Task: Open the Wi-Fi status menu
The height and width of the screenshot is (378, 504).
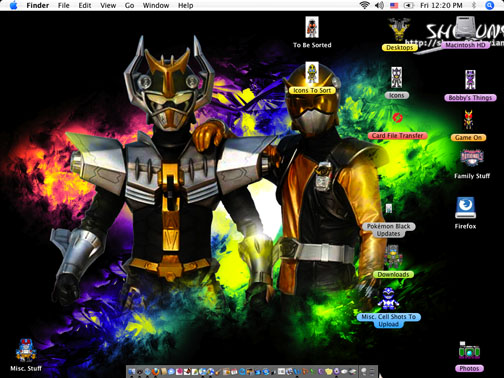Action: (365, 5)
